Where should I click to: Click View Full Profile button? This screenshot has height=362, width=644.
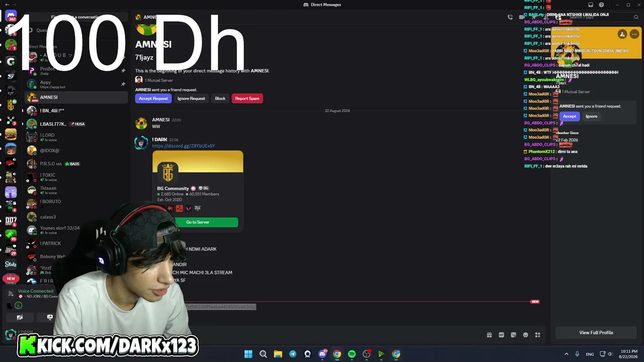pyautogui.click(x=596, y=332)
